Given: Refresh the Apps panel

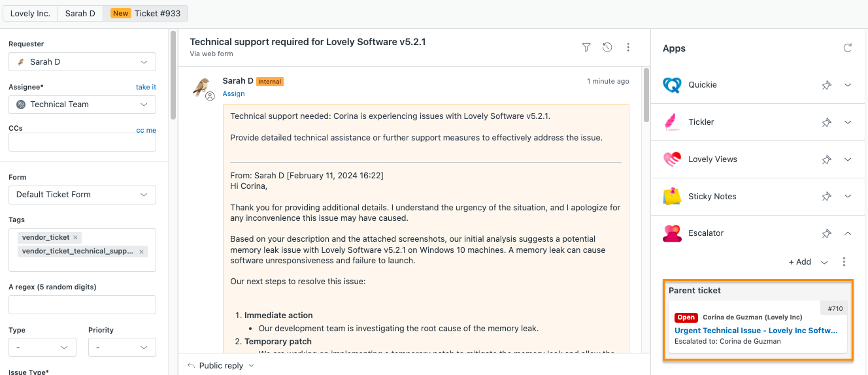Looking at the screenshot, I should (848, 48).
